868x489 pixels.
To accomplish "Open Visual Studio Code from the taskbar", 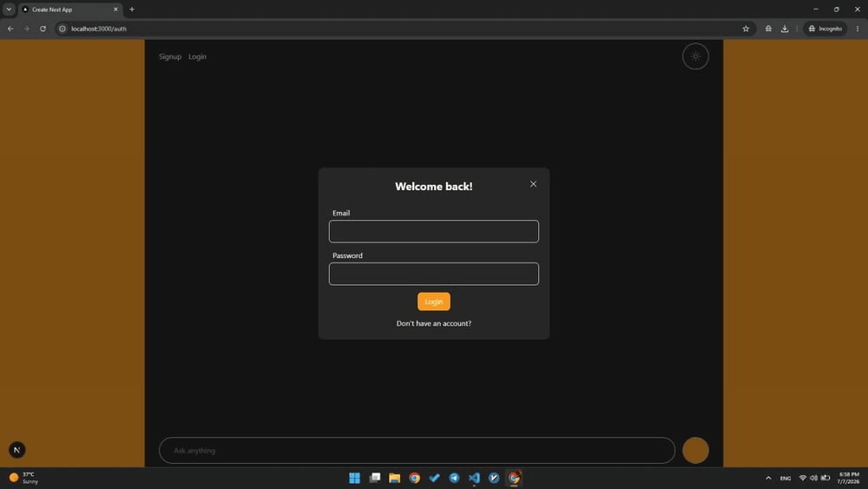I will click(x=475, y=478).
